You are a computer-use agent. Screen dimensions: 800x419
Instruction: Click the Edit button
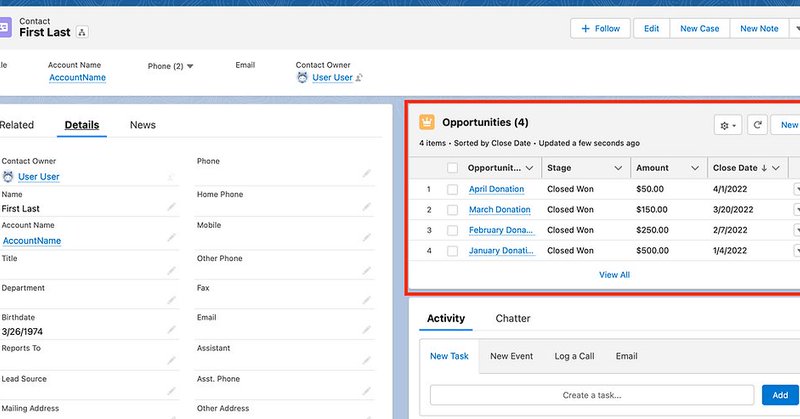pos(652,29)
